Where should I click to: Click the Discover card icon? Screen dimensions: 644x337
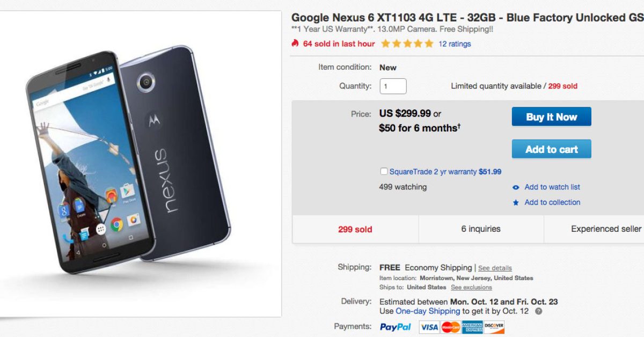494,327
